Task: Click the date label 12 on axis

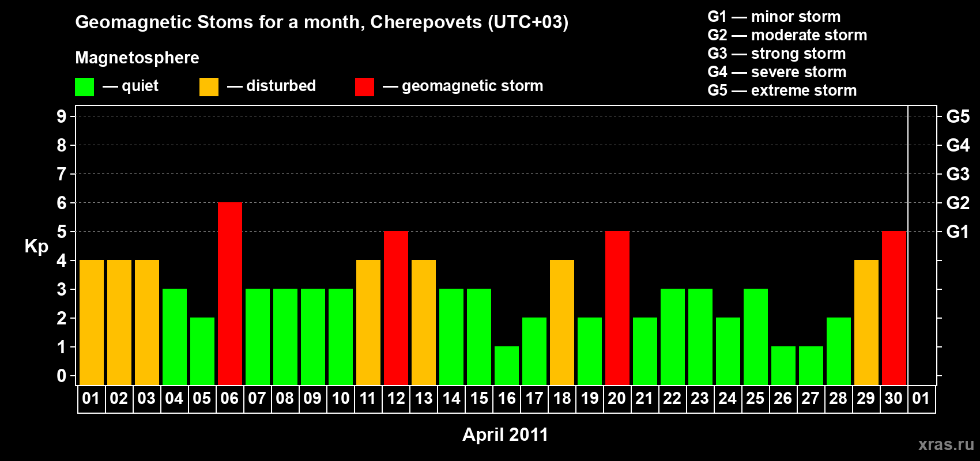Action: tap(395, 399)
